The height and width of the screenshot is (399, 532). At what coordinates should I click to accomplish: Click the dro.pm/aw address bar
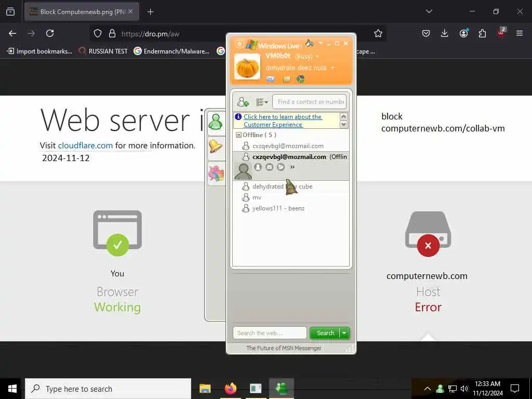[237, 34]
